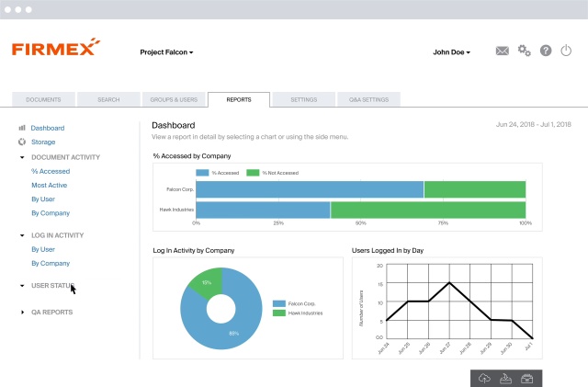Click the Storage ring icon
This screenshot has height=387, width=588.
[22, 142]
